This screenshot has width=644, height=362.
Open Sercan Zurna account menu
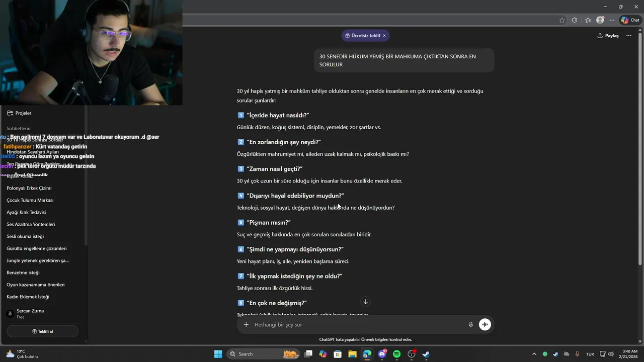[x=42, y=314]
